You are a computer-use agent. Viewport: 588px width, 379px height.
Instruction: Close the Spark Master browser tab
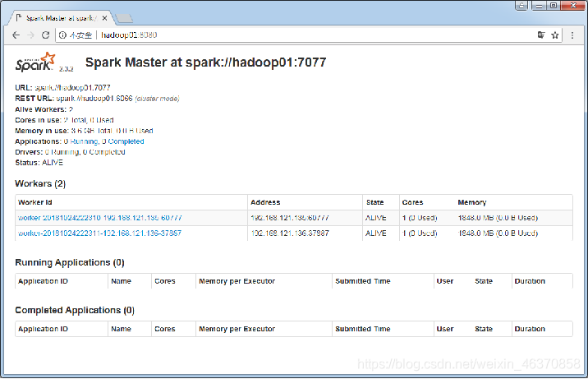tap(104, 18)
